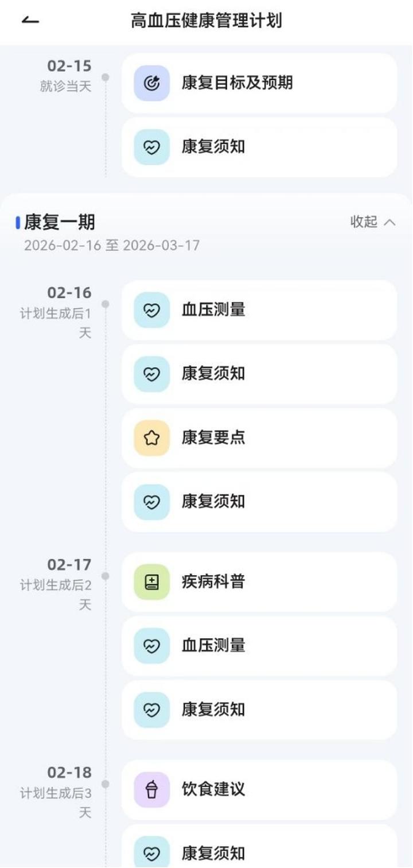Tap the target icon for 康复目标及预期

coord(151,83)
